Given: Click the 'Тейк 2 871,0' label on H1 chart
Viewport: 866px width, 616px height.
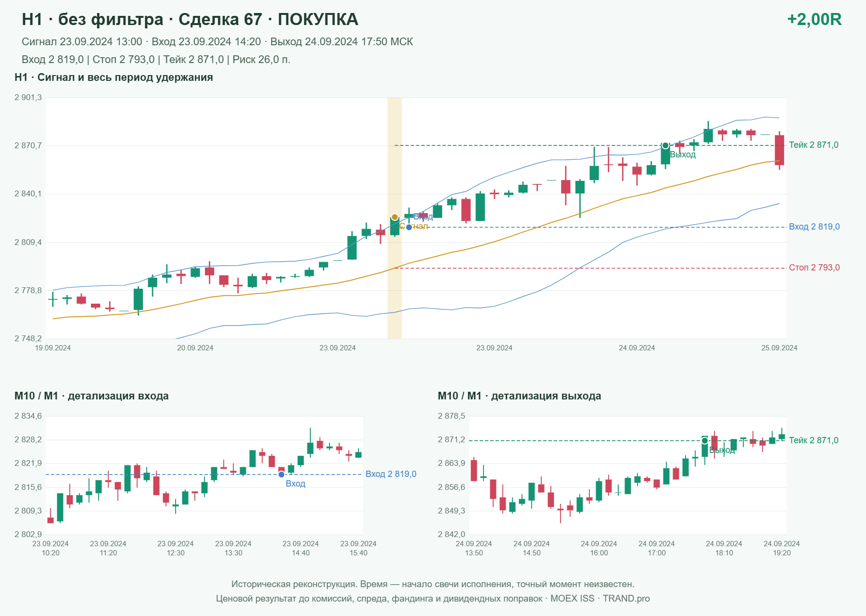Looking at the screenshot, I should pos(814,145).
